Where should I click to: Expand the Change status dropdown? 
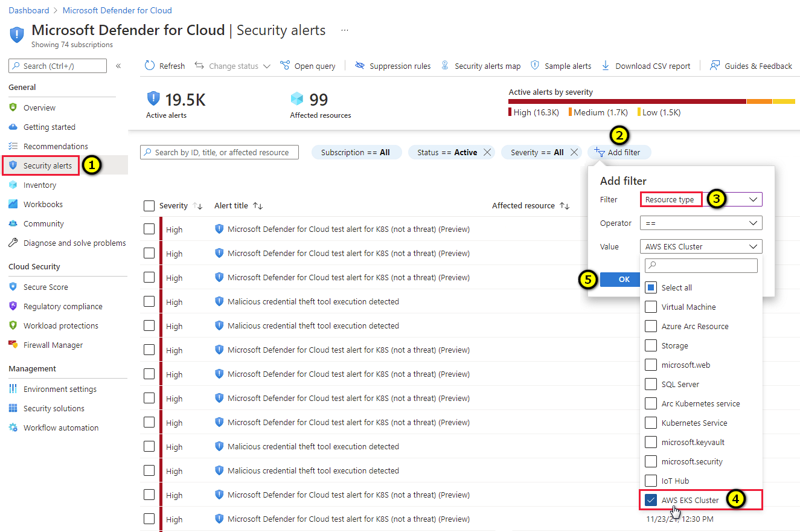(x=232, y=66)
